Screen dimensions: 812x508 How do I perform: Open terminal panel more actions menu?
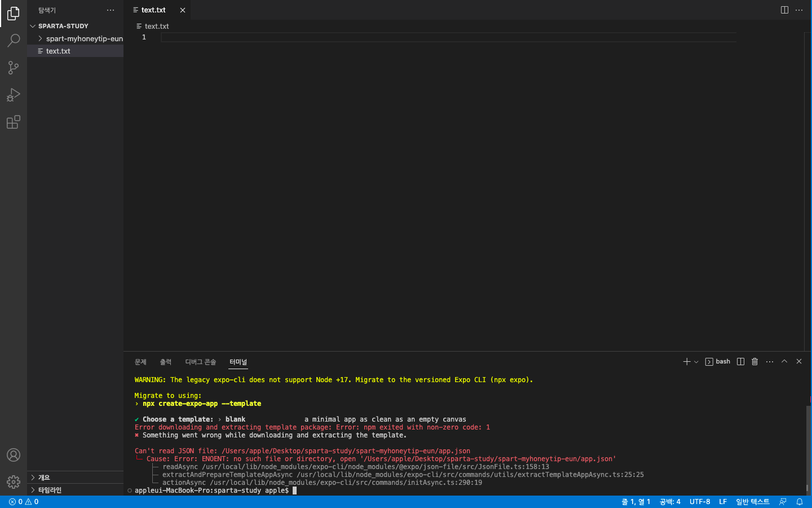pos(770,362)
